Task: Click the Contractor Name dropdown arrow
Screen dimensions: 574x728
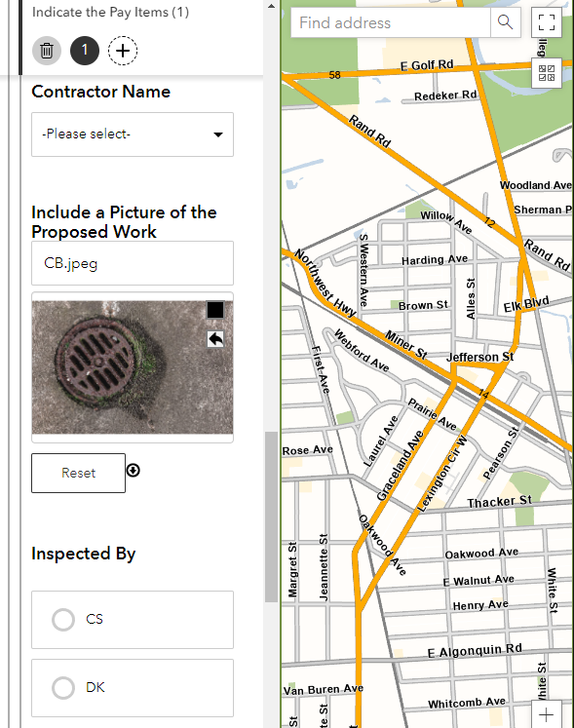Action: tap(217, 134)
